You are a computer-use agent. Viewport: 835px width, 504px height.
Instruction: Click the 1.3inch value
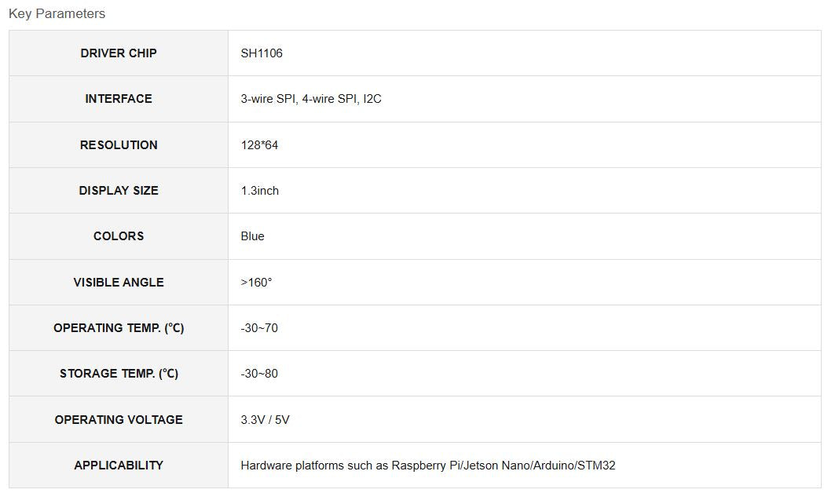tap(260, 191)
